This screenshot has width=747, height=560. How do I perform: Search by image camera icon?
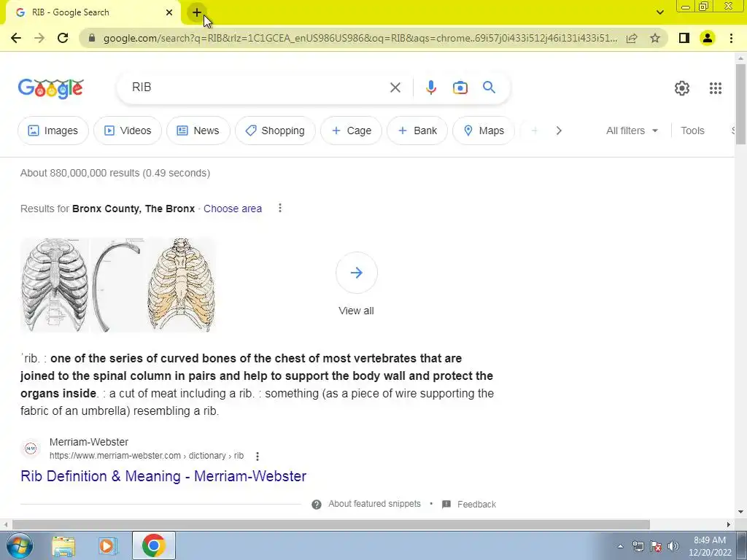click(x=460, y=87)
